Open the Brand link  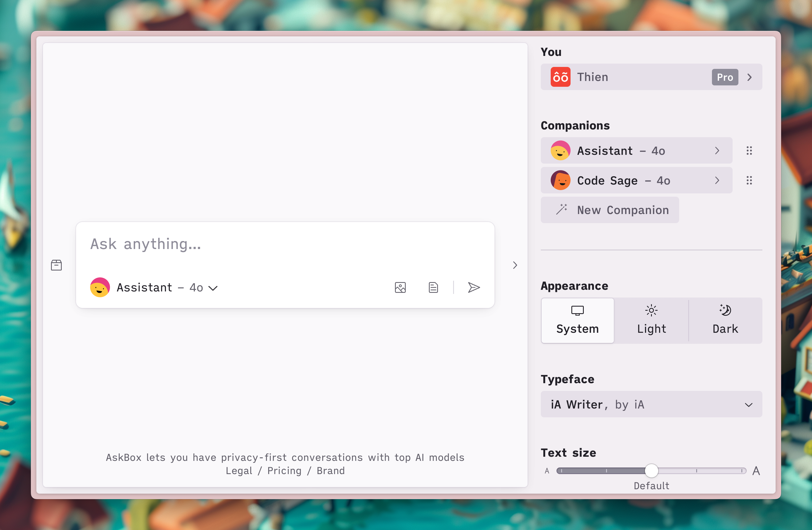point(330,471)
